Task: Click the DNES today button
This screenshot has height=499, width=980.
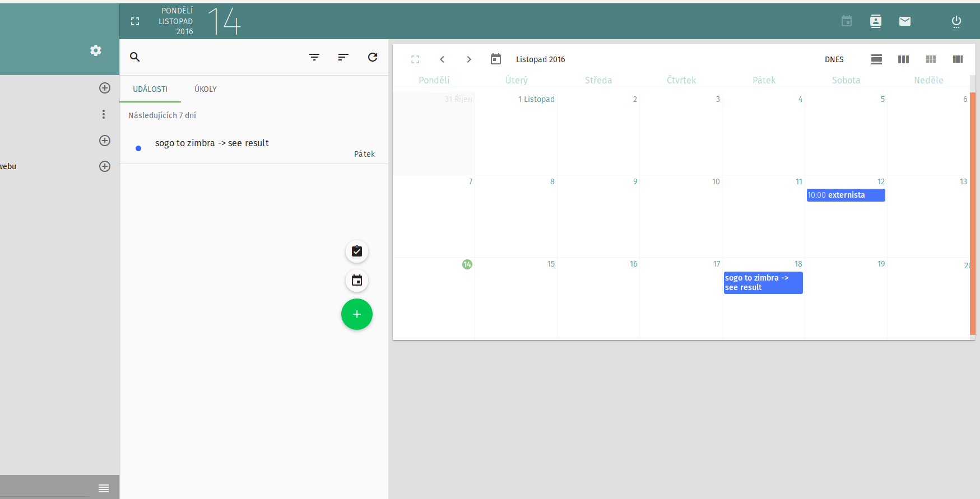Action: [x=834, y=59]
